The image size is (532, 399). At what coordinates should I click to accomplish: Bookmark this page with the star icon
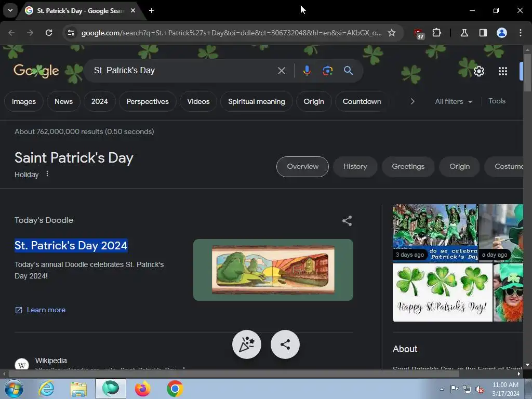pos(392,33)
